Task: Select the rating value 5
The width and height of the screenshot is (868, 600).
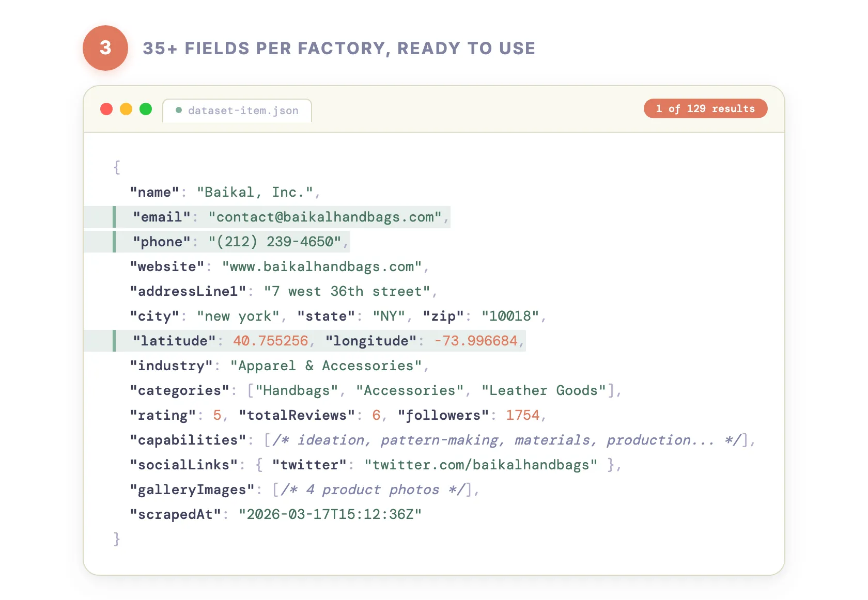Action: coord(216,415)
